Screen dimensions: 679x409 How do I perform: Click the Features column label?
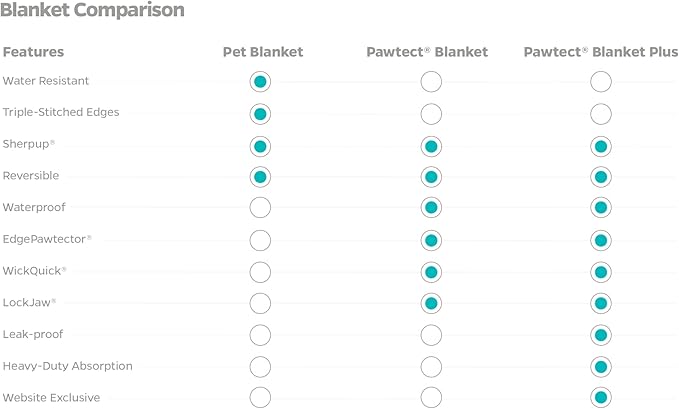(x=33, y=51)
